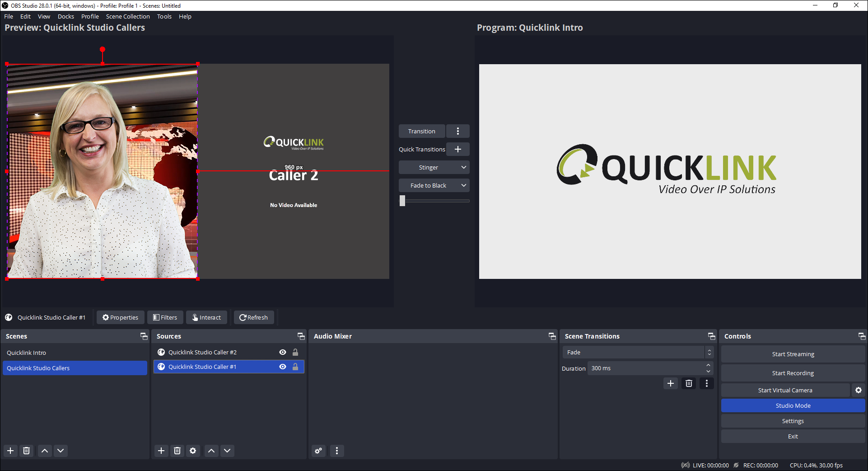Screen dimensions: 868x471
Task: Click rotation handle above selected preview source
Action: (103, 49)
